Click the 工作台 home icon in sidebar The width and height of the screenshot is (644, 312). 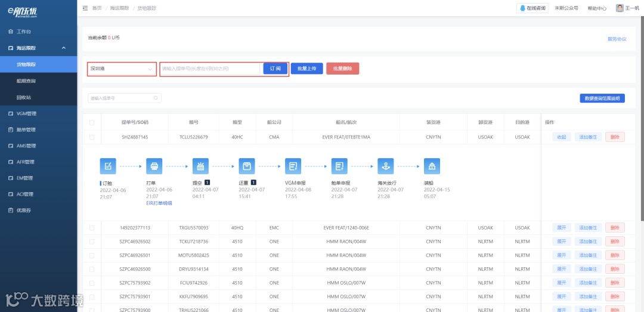pos(11,32)
